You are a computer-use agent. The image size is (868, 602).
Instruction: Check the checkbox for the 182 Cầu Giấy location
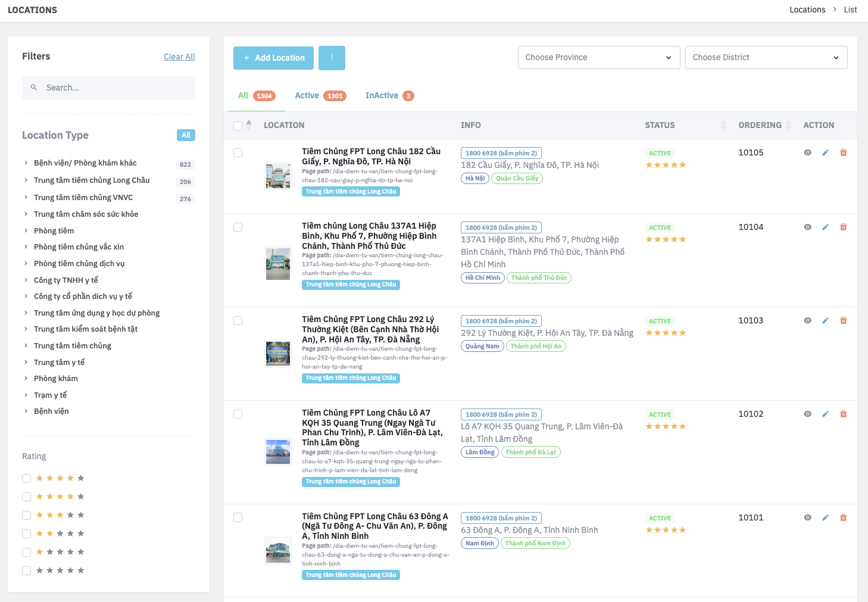(238, 152)
